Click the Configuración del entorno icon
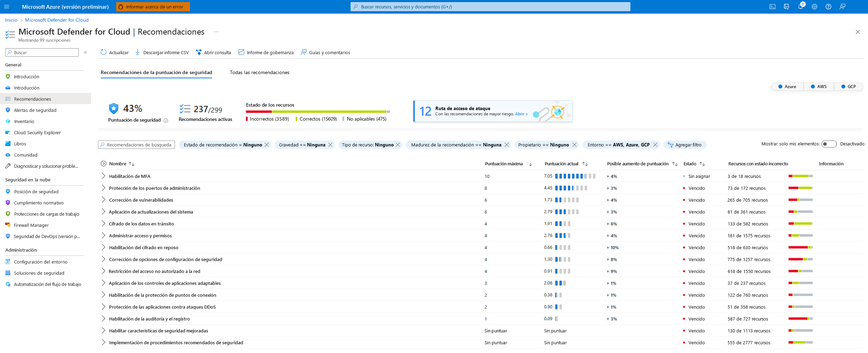Viewport: 868px width, 353px height. (x=8, y=261)
